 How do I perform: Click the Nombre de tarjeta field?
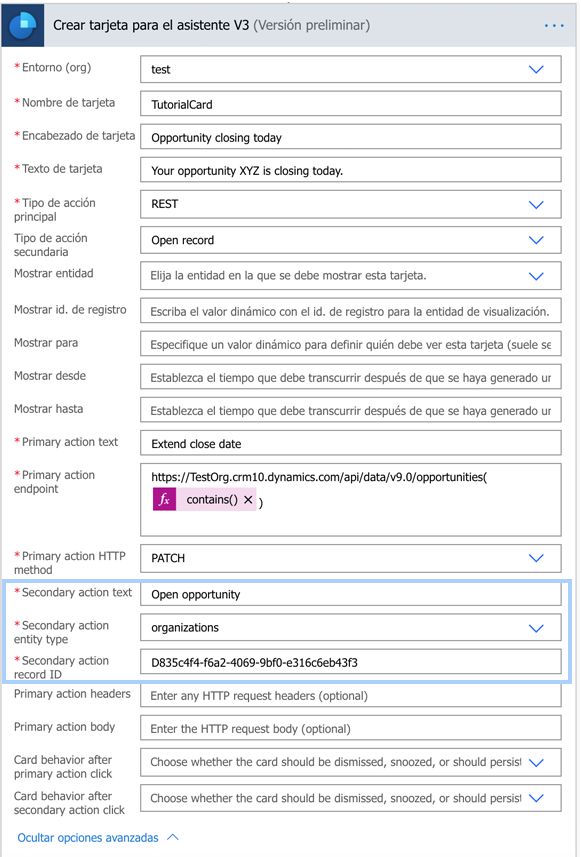(350, 104)
